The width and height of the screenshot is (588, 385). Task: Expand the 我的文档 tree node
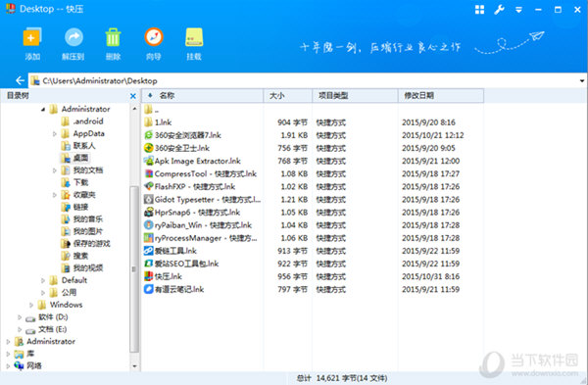pos(55,170)
